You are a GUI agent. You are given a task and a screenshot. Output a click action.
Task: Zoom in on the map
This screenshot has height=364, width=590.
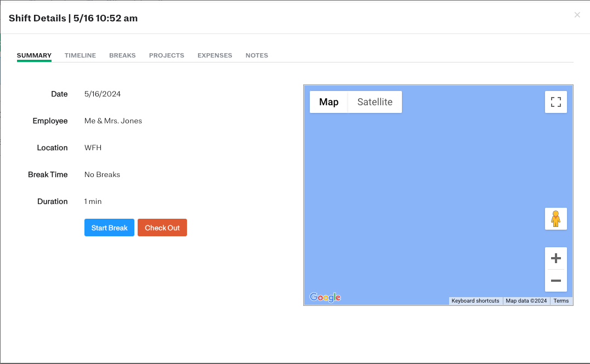coord(555,258)
